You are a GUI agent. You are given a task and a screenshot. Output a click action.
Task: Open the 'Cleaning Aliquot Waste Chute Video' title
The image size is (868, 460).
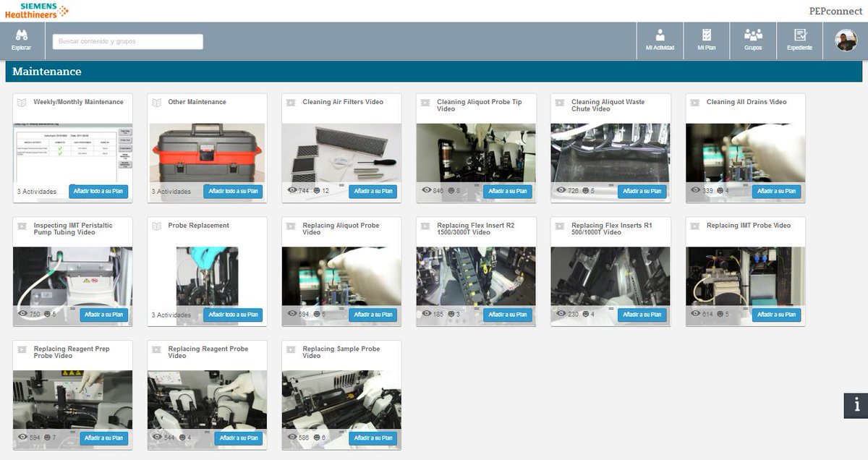click(x=608, y=106)
